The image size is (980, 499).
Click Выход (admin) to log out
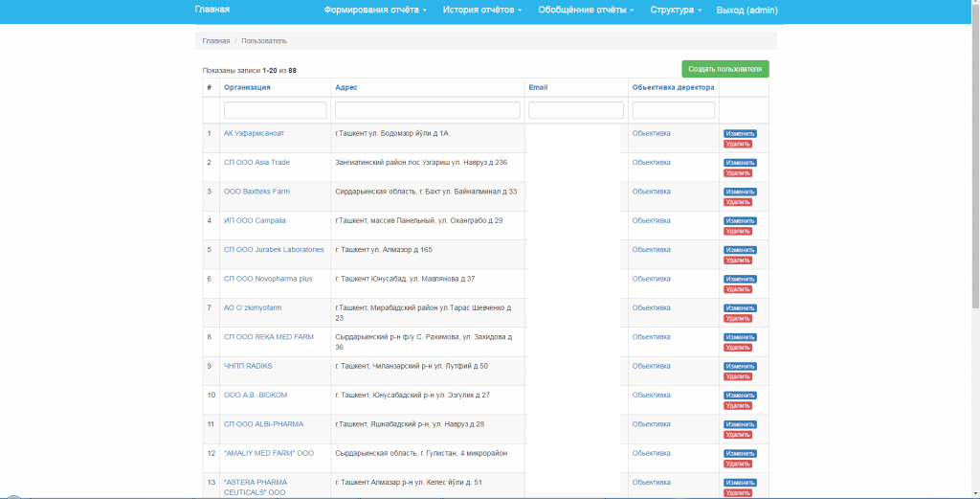click(746, 10)
